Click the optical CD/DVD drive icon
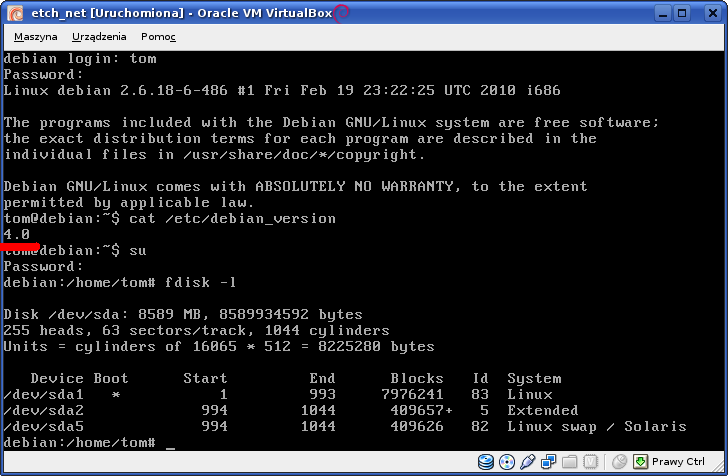The height and width of the screenshot is (476, 728). (506, 462)
